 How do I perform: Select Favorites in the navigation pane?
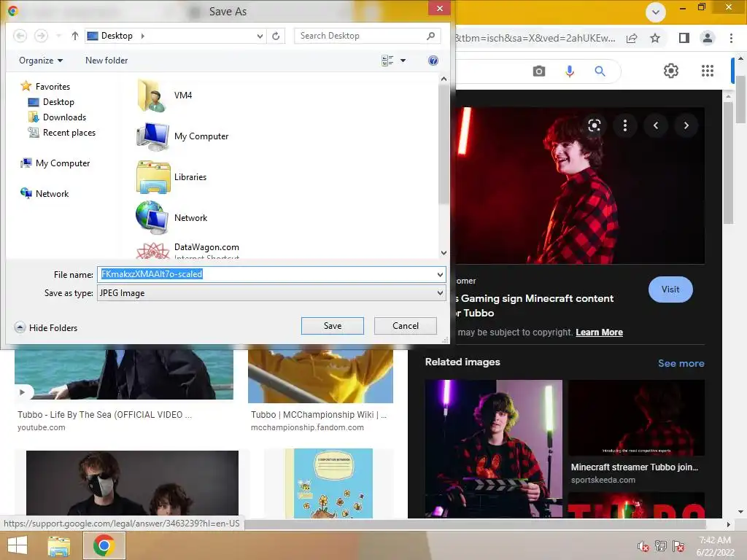coord(46,87)
